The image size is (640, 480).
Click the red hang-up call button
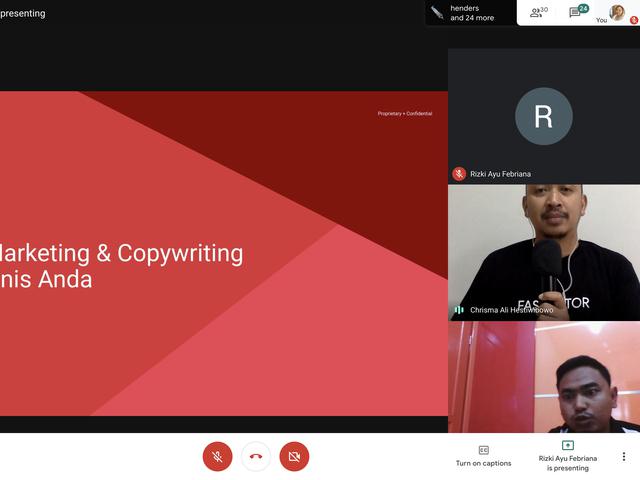tap(256, 456)
